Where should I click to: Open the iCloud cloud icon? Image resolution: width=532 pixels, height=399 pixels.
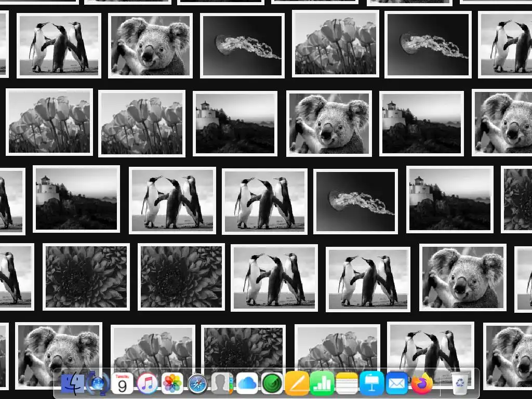click(247, 384)
